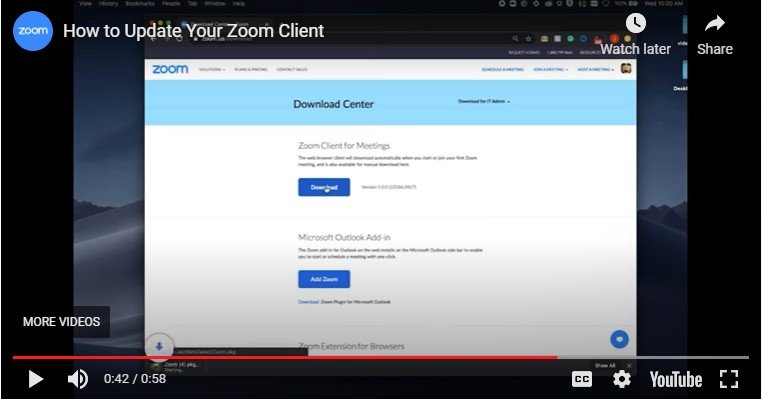Click the bookmark star in the recorded browser
The width and height of the screenshot is (762, 399).
pos(528,38)
